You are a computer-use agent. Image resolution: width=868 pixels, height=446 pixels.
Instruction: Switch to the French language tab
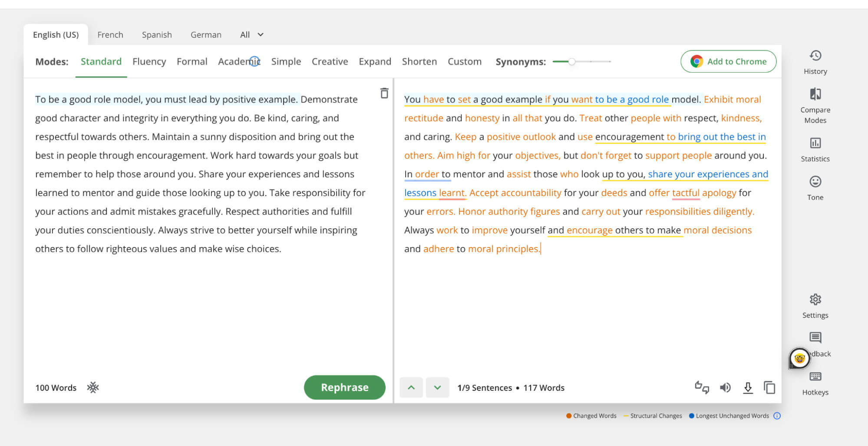[110, 35]
